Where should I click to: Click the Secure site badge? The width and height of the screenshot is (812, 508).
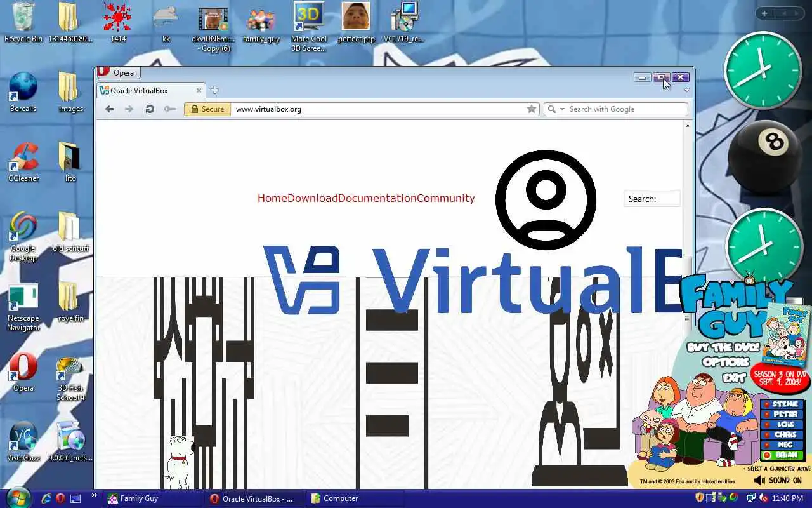point(207,109)
